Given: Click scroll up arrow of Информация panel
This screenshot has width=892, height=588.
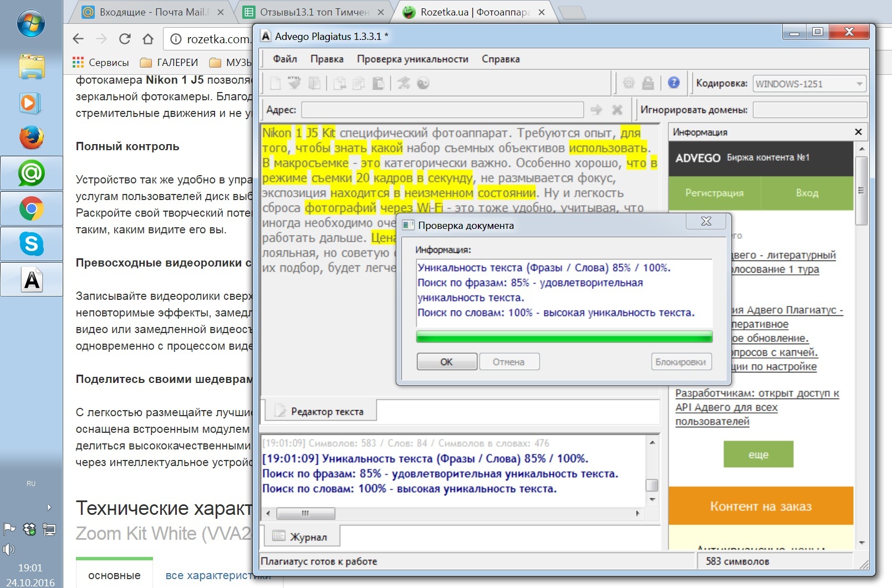Looking at the screenshot, I should pos(862,149).
